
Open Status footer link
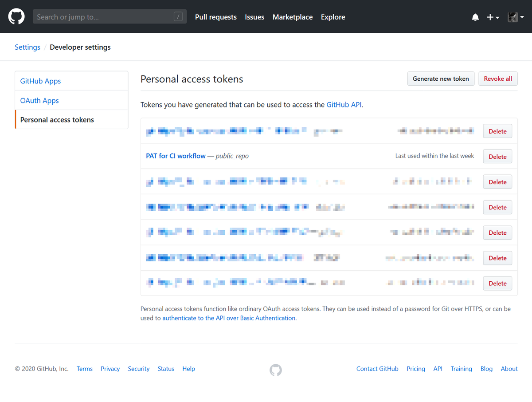pyautogui.click(x=166, y=369)
